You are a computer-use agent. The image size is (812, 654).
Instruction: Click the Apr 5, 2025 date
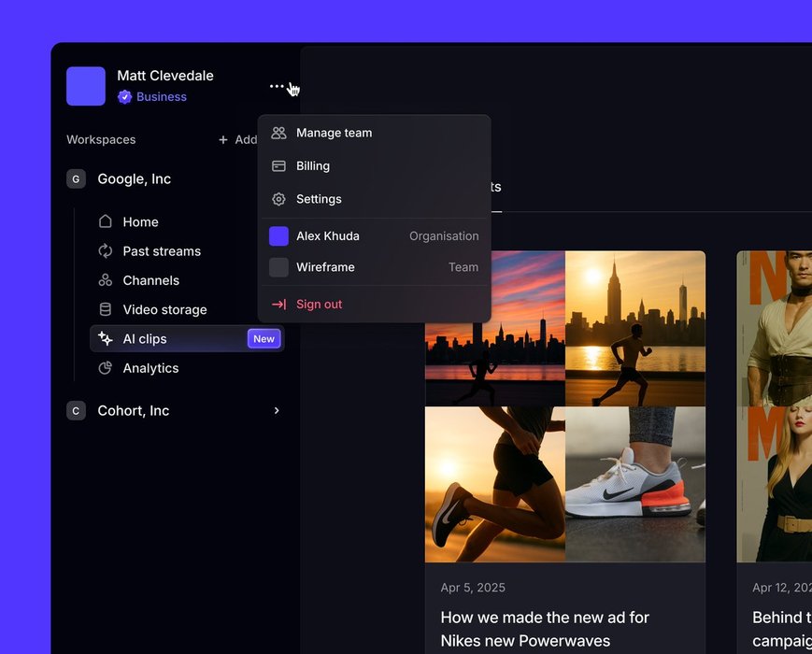tap(473, 588)
